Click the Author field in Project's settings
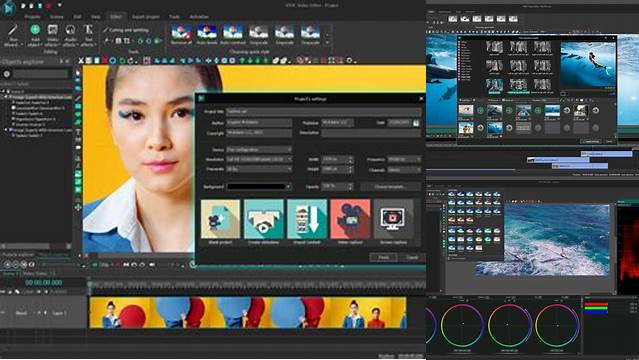Image resolution: width=639 pixels, height=360 pixels. (259, 122)
